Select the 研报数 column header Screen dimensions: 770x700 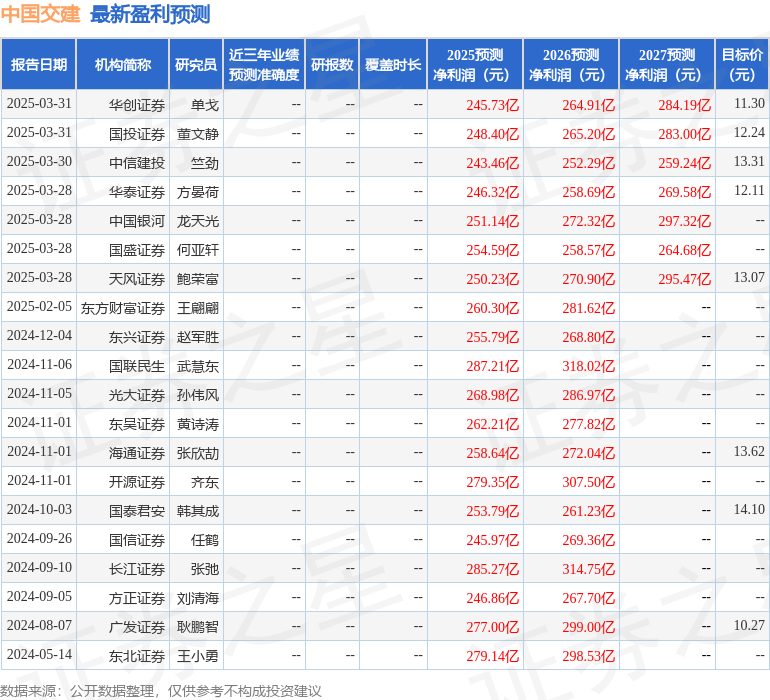(332, 64)
